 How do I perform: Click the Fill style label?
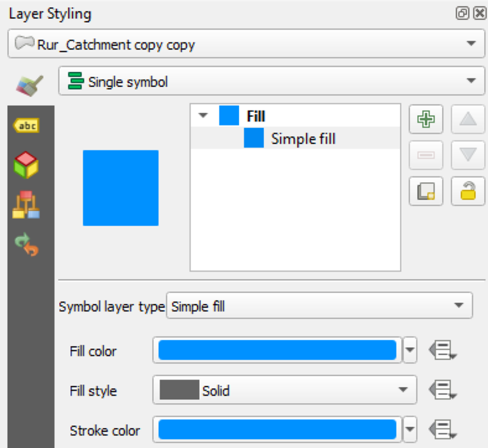tap(93, 391)
